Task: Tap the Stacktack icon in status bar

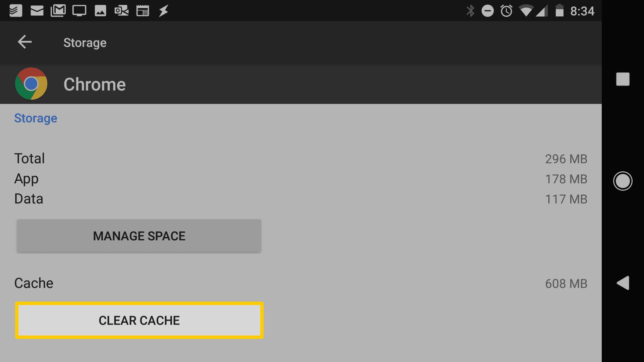Action: pyautogui.click(x=16, y=10)
